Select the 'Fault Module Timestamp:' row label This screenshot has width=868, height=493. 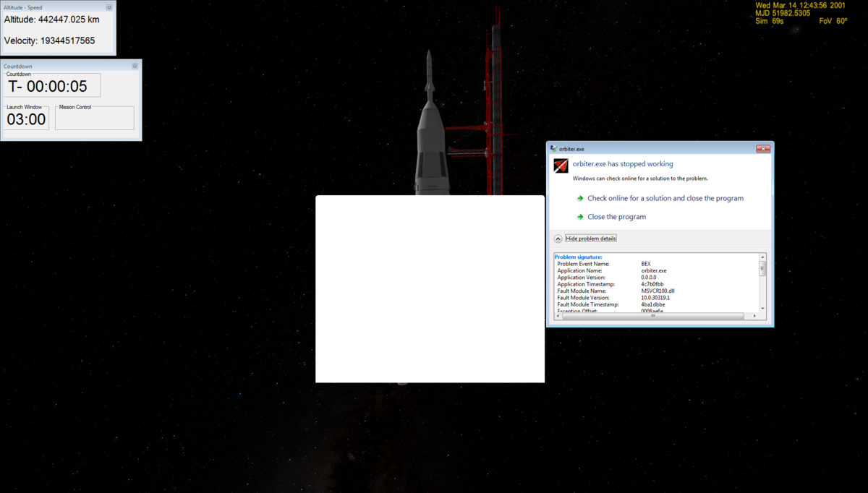click(x=588, y=304)
